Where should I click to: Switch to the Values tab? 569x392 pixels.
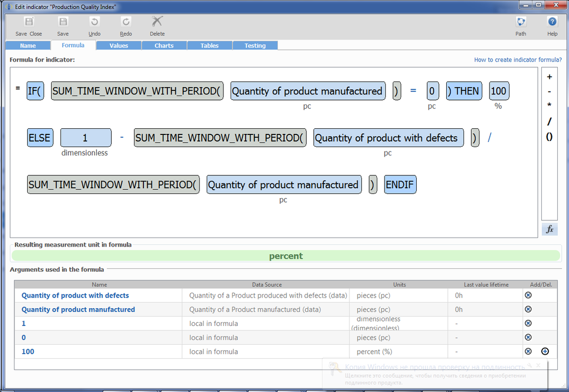click(x=119, y=46)
